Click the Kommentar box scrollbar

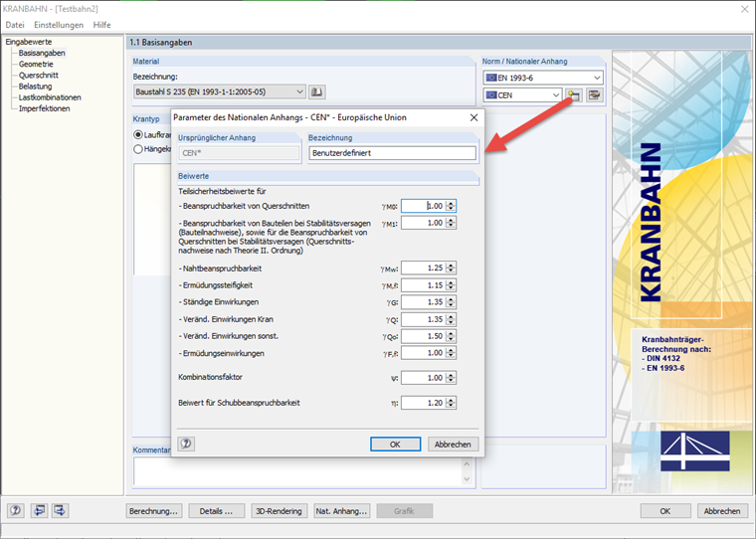click(x=467, y=471)
